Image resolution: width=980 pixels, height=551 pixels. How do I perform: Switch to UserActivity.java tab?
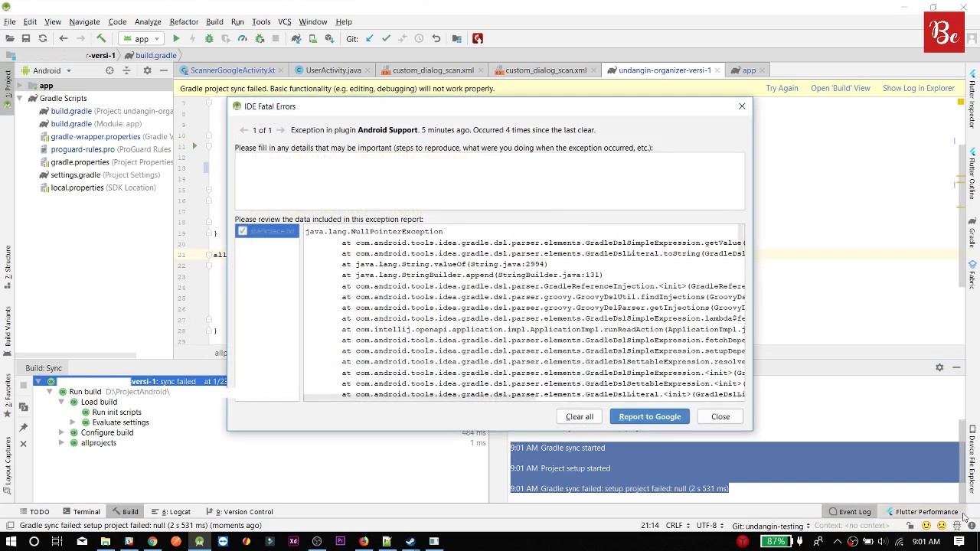pos(332,70)
